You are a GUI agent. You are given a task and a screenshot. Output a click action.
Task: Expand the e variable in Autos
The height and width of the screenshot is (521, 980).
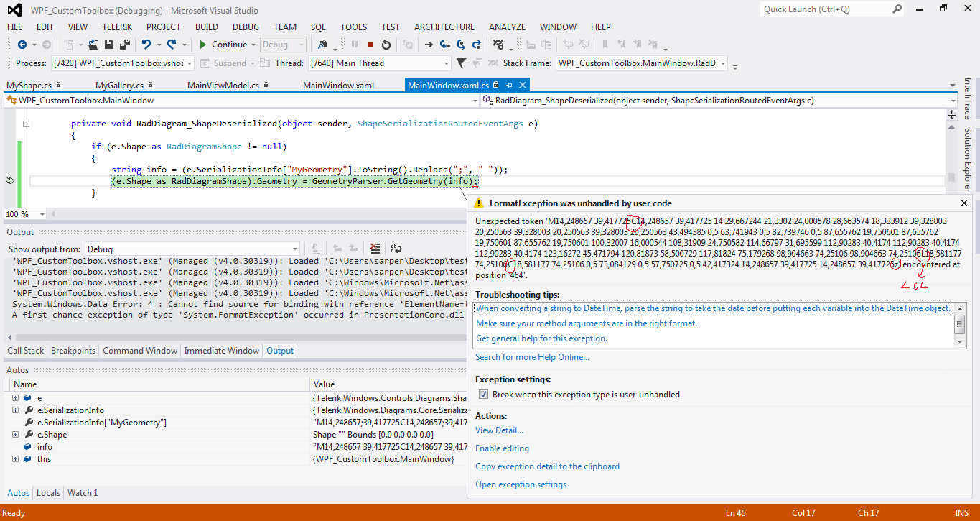tap(16, 398)
